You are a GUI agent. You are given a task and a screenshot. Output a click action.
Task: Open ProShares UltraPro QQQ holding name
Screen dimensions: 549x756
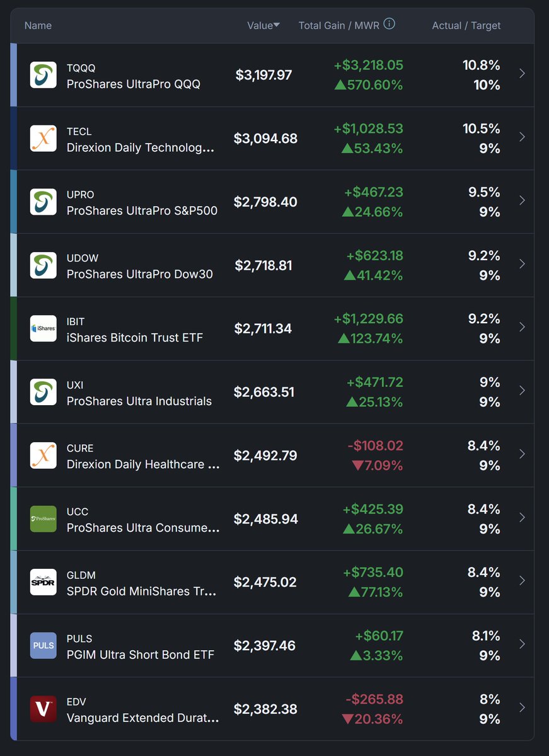pyautogui.click(x=134, y=84)
